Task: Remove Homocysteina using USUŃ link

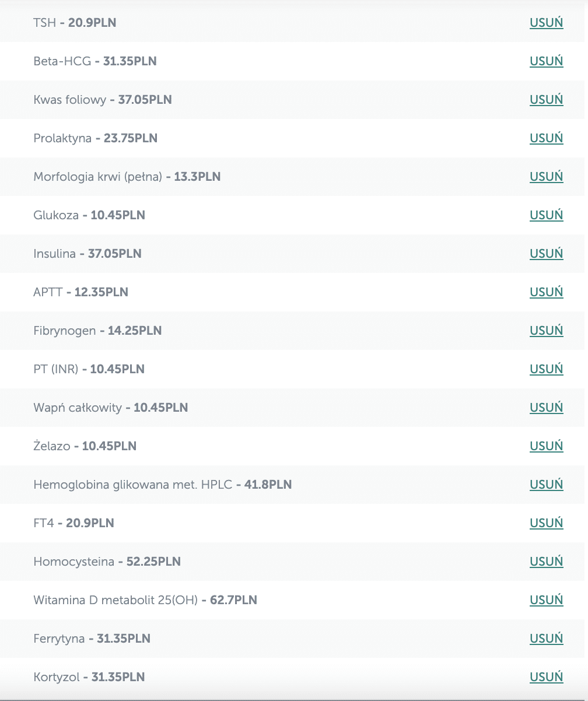Action: click(x=546, y=562)
